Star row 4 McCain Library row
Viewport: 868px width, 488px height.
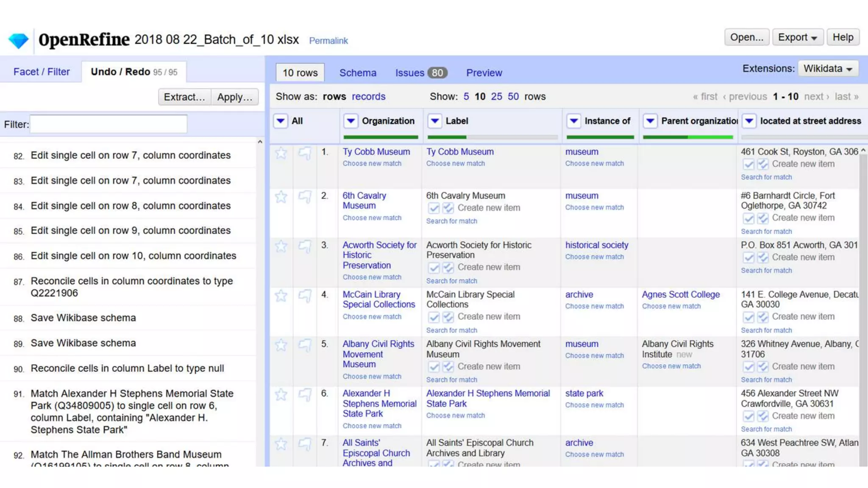point(281,296)
